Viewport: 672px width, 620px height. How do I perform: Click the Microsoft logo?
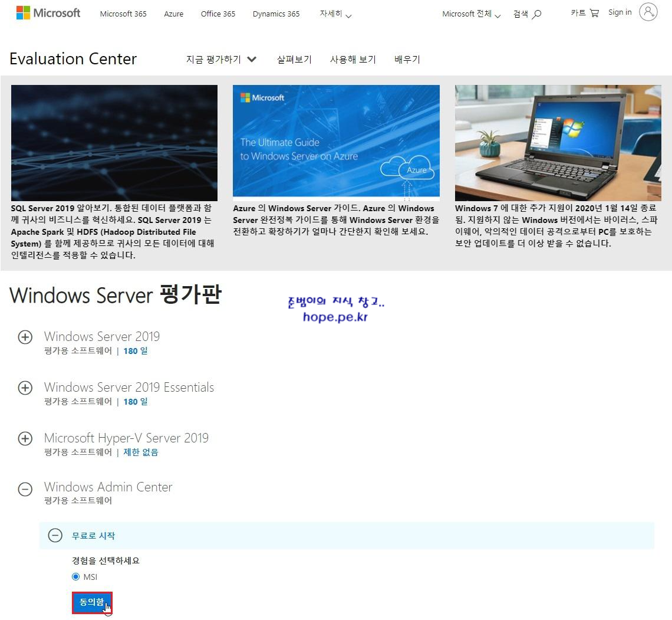48,13
